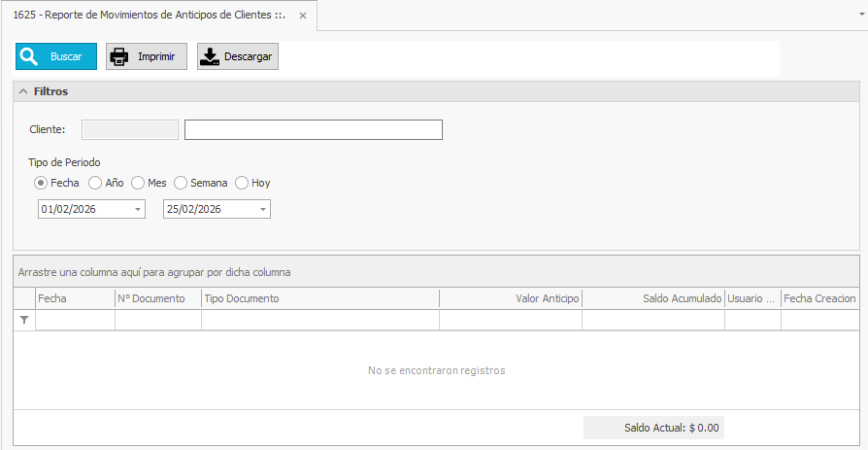The image size is (868, 450).
Task: Sort by the Valor Anticipo column header
Action: click(x=510, y=298)
